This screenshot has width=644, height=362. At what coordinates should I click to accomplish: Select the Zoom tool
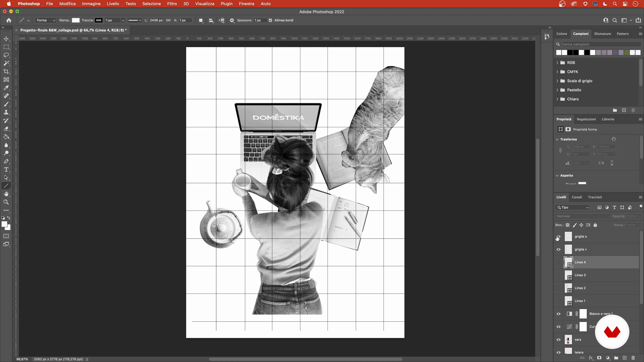[6, 202]
